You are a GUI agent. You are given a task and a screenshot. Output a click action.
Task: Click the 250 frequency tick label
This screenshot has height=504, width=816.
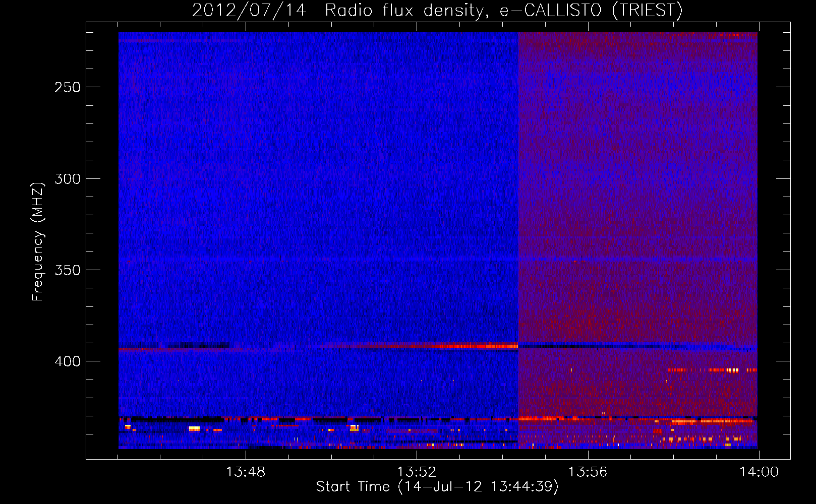point(68,87)
